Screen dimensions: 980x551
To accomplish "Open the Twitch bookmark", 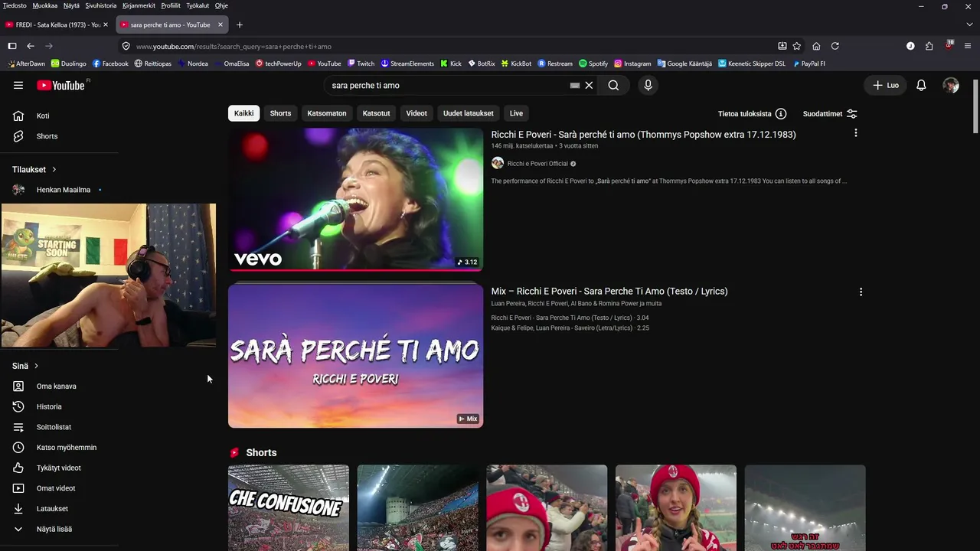I will coord(361,64).
